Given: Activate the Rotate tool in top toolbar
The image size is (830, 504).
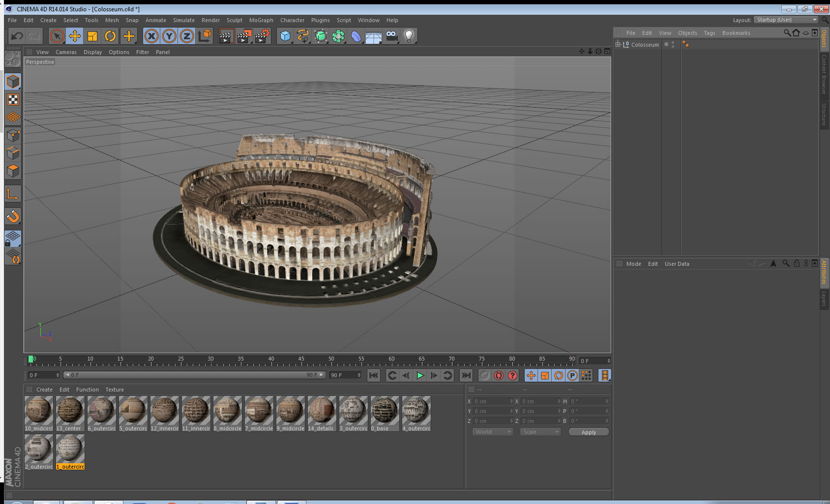Looking at the screenshot, I should point(110,36).
